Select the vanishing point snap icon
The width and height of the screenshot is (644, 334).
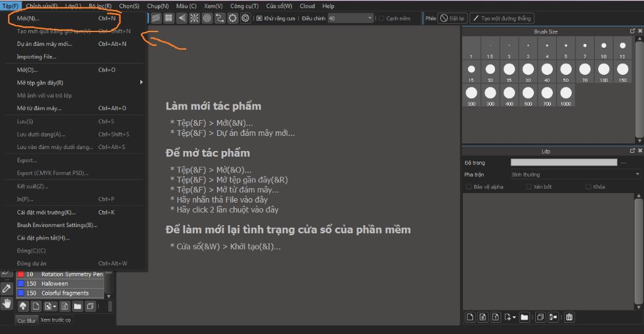[182, 18]
